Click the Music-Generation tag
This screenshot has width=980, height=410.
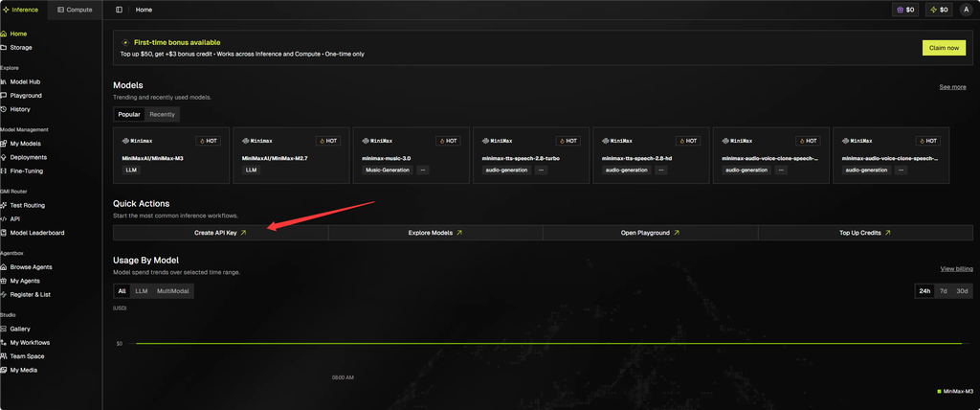tap(388, 171)
